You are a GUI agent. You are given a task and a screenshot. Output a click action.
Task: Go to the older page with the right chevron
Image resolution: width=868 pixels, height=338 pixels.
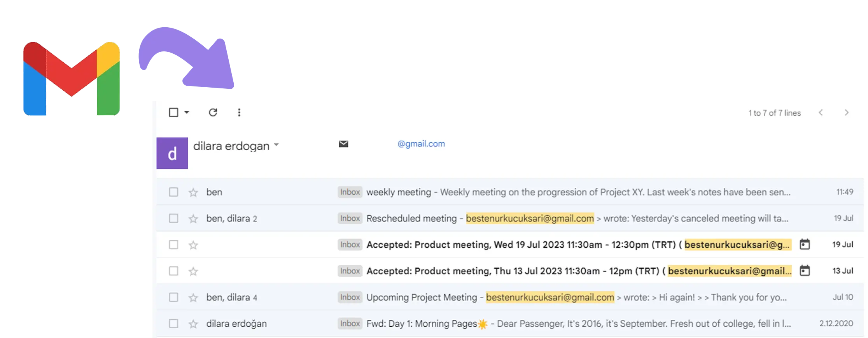point(847,113)
